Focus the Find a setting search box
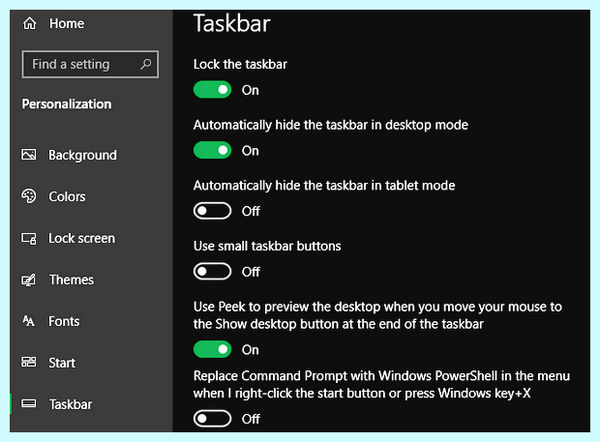The image size is (600, 442). coord(90,64)
